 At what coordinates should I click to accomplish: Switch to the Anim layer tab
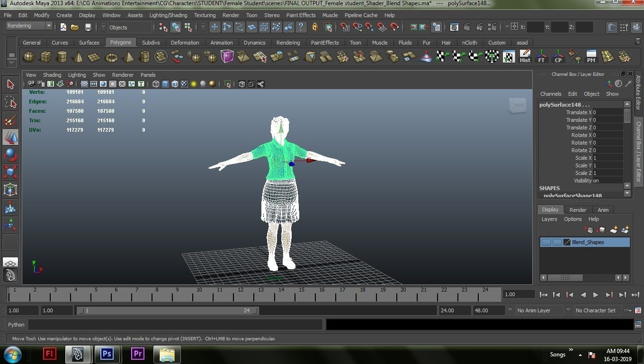tap(603, 210)
